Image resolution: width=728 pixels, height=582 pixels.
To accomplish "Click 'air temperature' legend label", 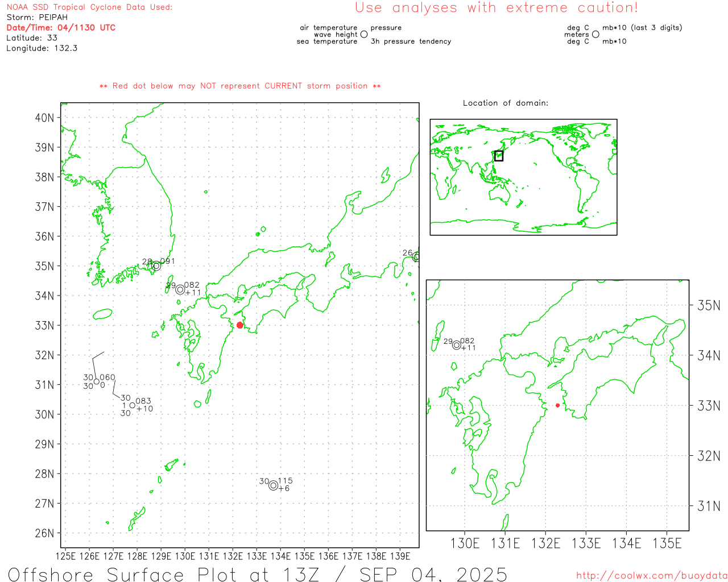I will point(329,27).
